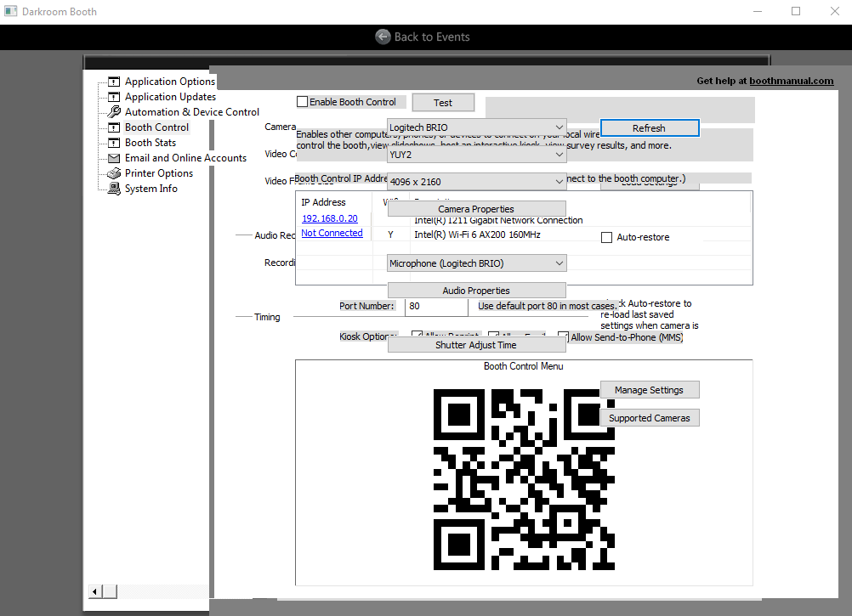Maximize the Darkroom Booth window
Screen dimensions: 852x616
796,11
